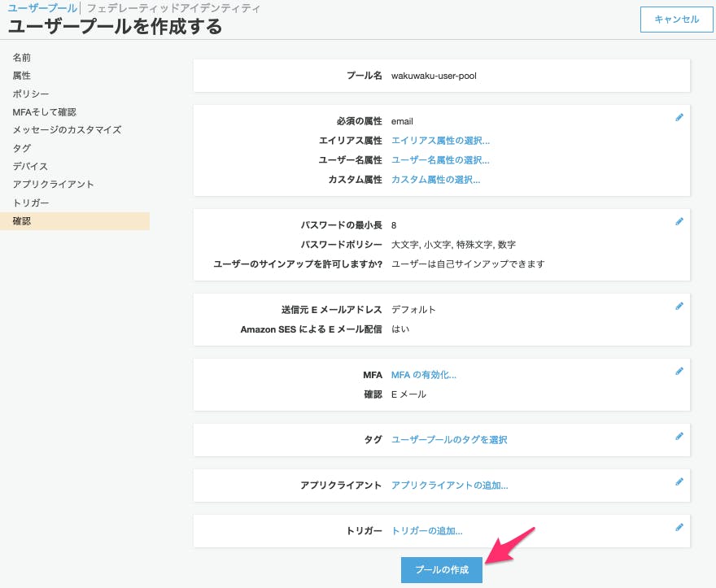The image size is (716, 588).
Task: Select 名前 in the sidebar
Action: 22,58
